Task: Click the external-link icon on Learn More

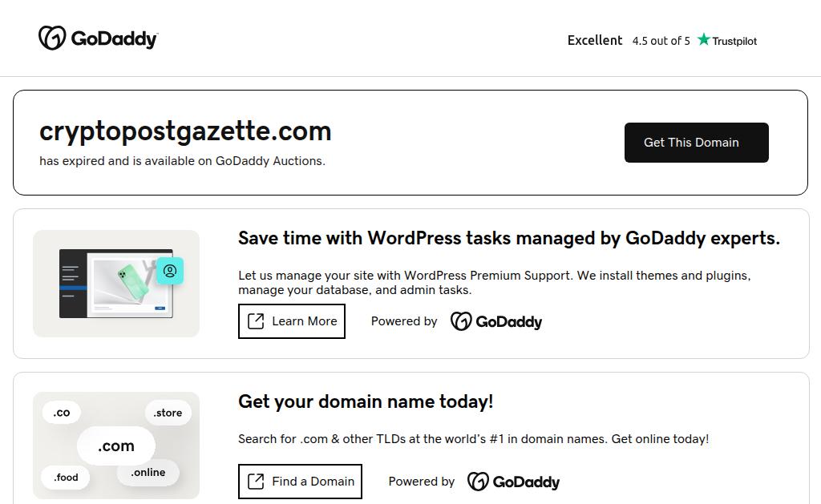Action: point(256,321)
